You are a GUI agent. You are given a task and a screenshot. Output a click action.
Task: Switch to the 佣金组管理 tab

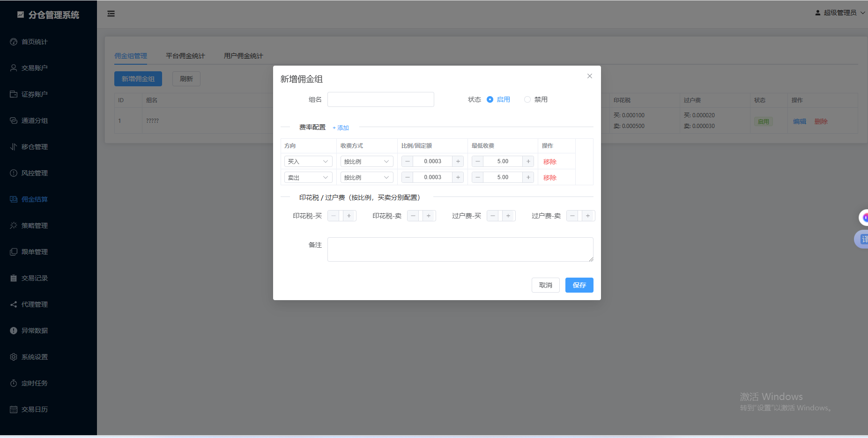coord(131,56)
